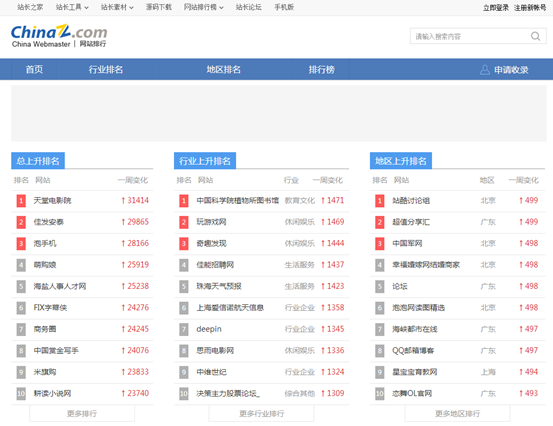Open site QQ邮箱博客
Viewport: 553px width, 426px height.
click(413, 351)
